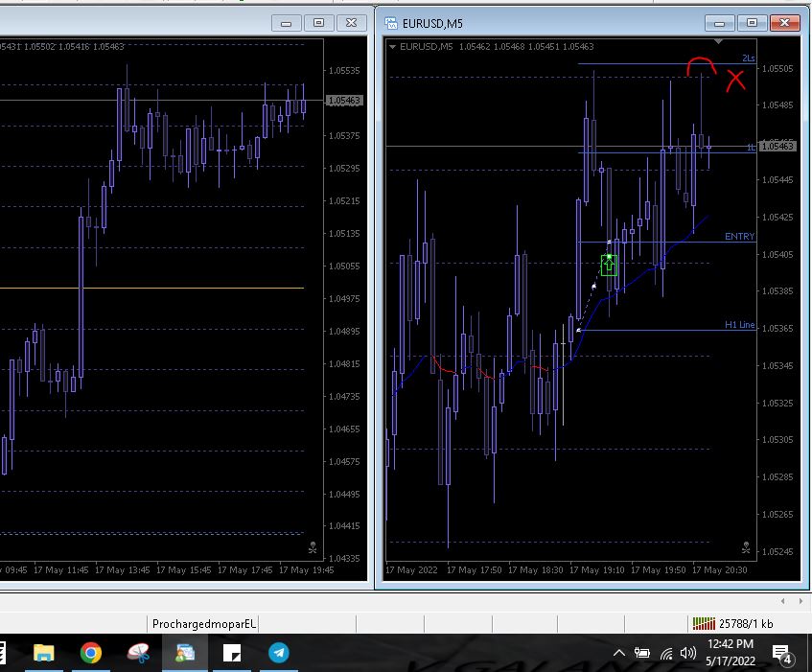This screenshot has height=672, width=812.
Task: Click the 17 May 13:45 time label on left chart
Action: (x=122, y=570)
